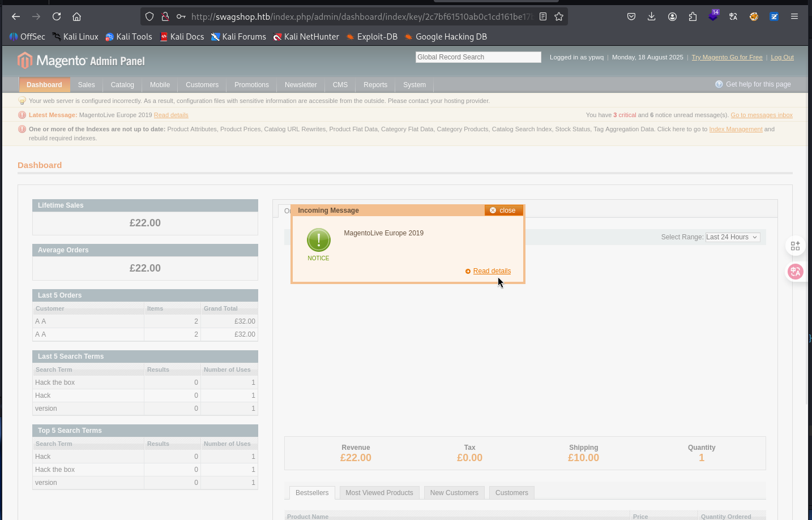Click the Log Out link
The width and height of the screenshot is (812, 520).
point(782,57)
